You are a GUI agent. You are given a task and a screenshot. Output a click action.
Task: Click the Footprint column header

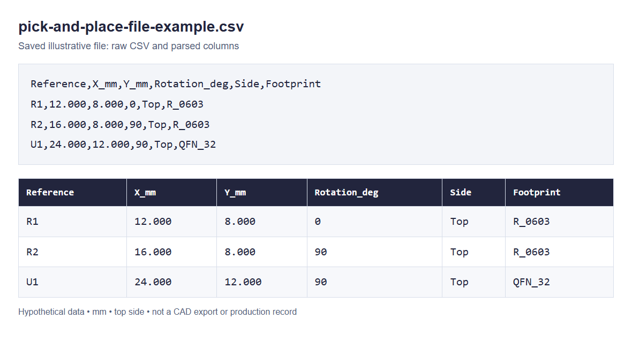(560, 193)
